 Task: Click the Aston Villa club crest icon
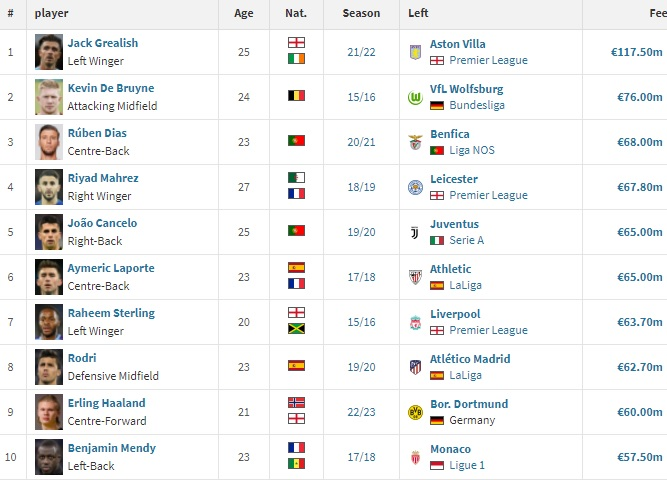tap(415, 52)
